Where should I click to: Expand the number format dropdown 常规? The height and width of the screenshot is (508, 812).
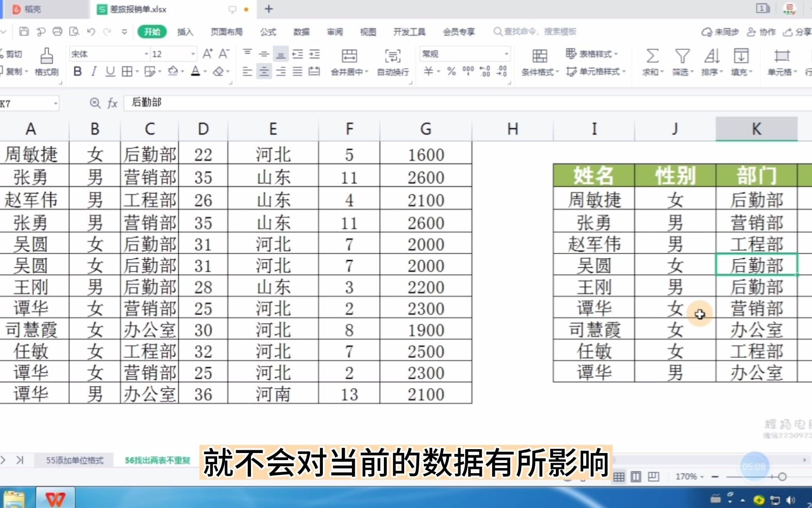pyautogui.click(x=506, y=54)
